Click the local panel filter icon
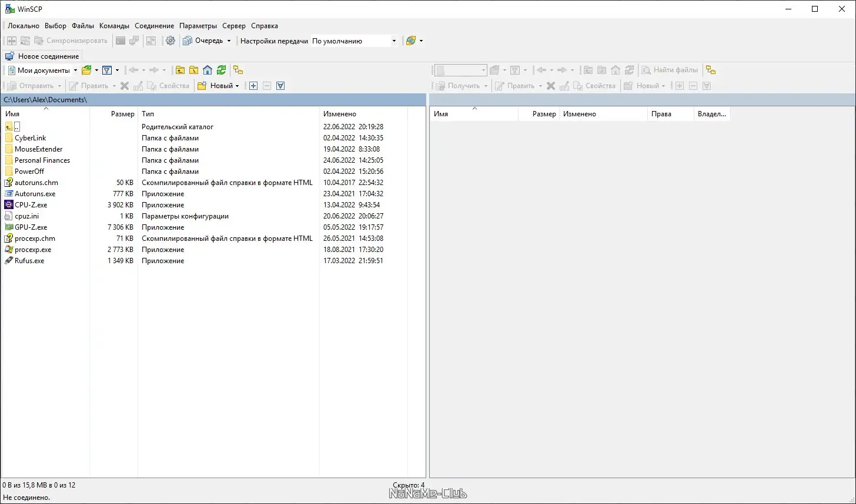The image size is (856, 504). 107,70
